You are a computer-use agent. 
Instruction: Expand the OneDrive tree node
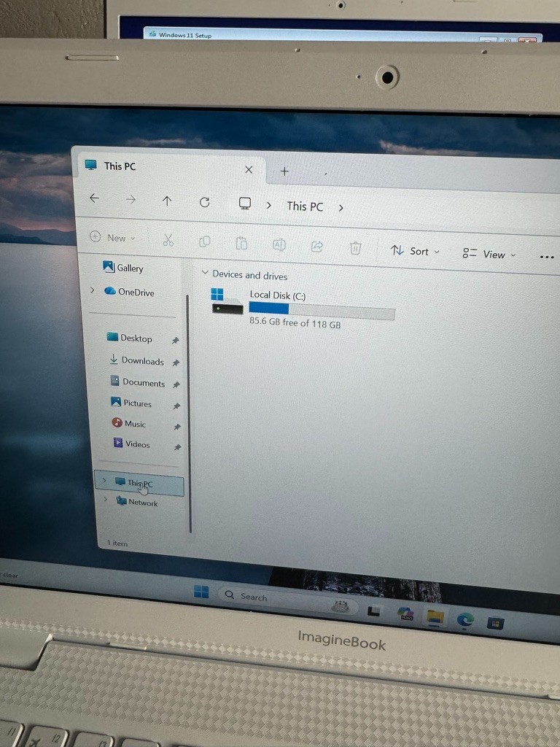[93, 290]
